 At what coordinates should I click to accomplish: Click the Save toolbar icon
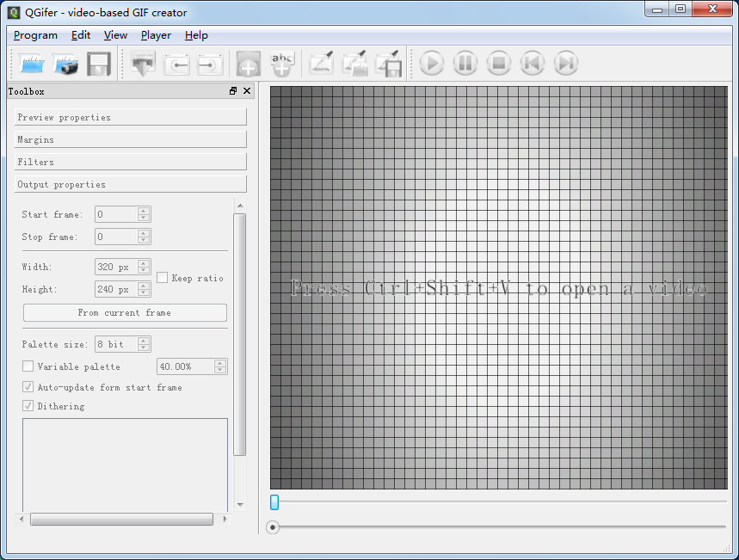(99, 63)
